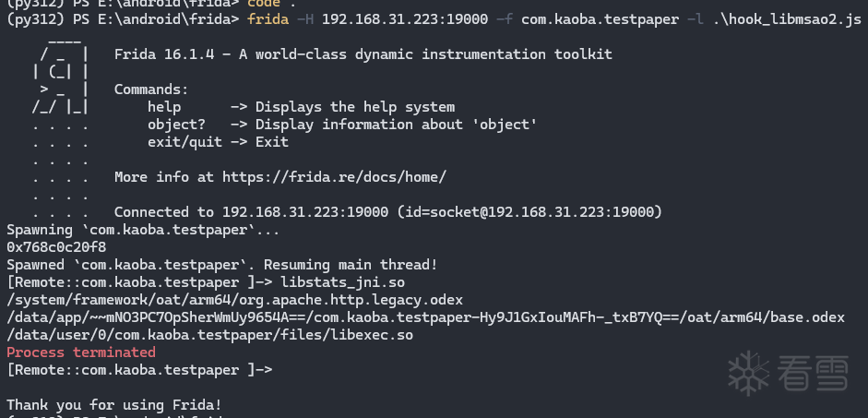Click the Thank you for using Frida message
Screen dimensions: 868x418
point(113,405)
